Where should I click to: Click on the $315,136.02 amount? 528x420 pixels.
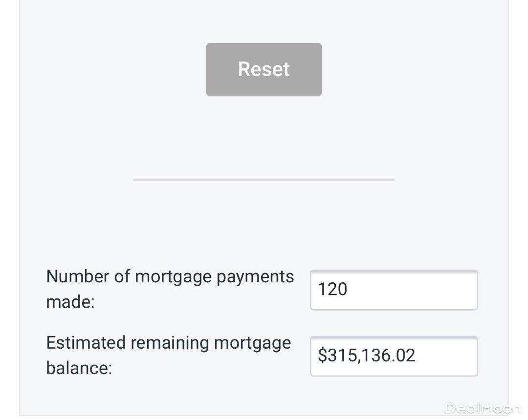pyautogui.click(x=367, y=356)
